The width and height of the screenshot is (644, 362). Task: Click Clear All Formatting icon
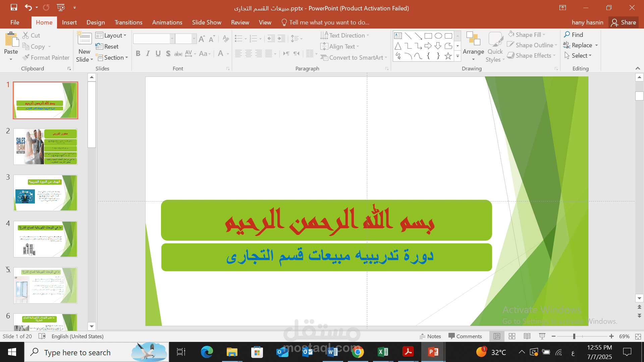226,39
